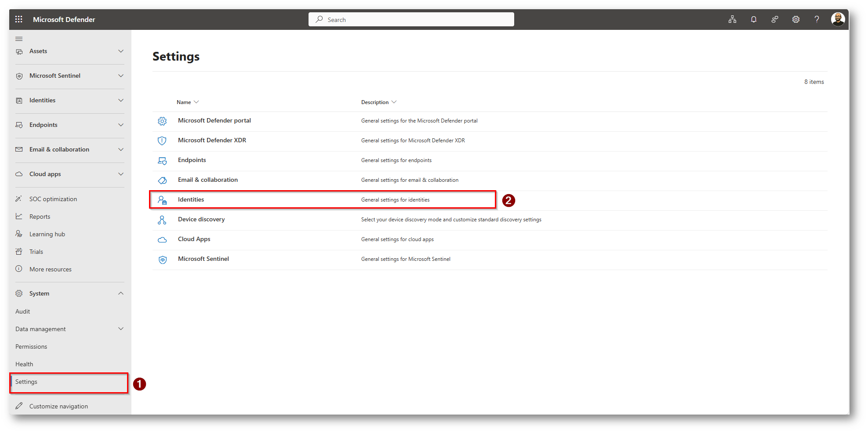Open the app launcher waffle icon

tap(18, 19)
